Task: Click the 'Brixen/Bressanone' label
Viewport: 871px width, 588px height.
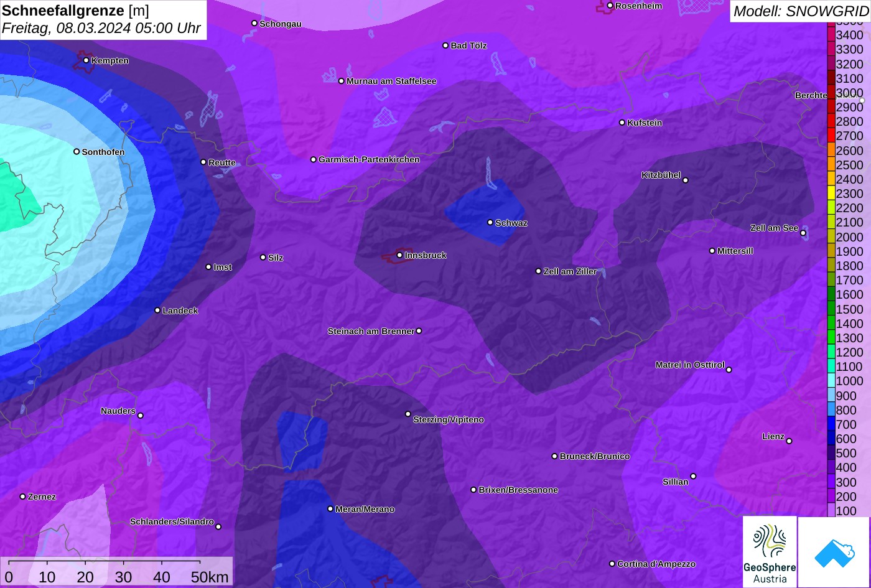Action: point(518,490)
